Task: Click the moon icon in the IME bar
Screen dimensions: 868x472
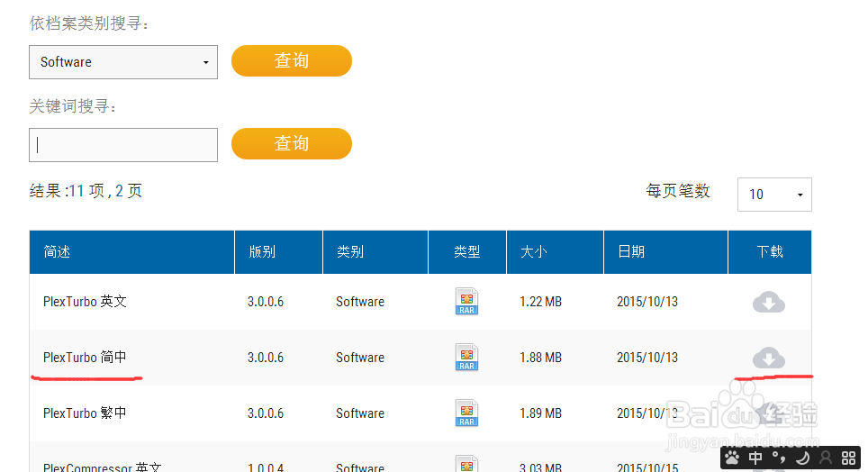Action: coord(802,458)
